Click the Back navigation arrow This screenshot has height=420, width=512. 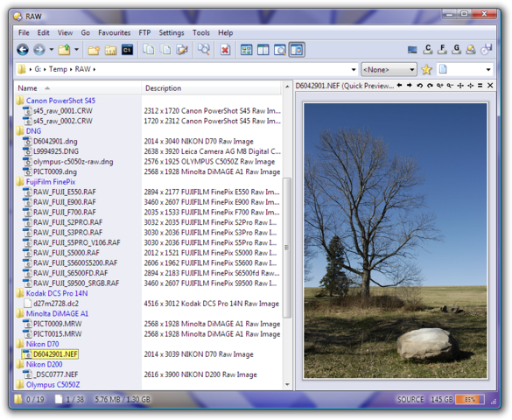[23, 50]
